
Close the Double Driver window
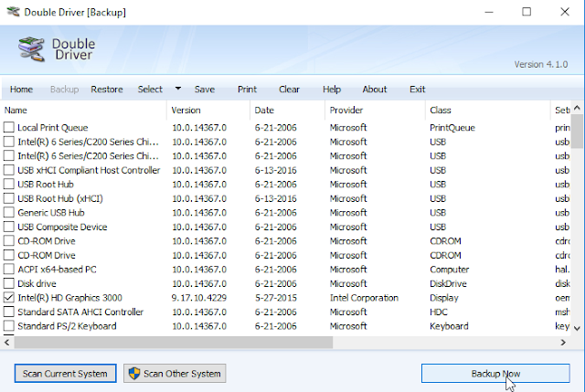(x=565, y=12)
